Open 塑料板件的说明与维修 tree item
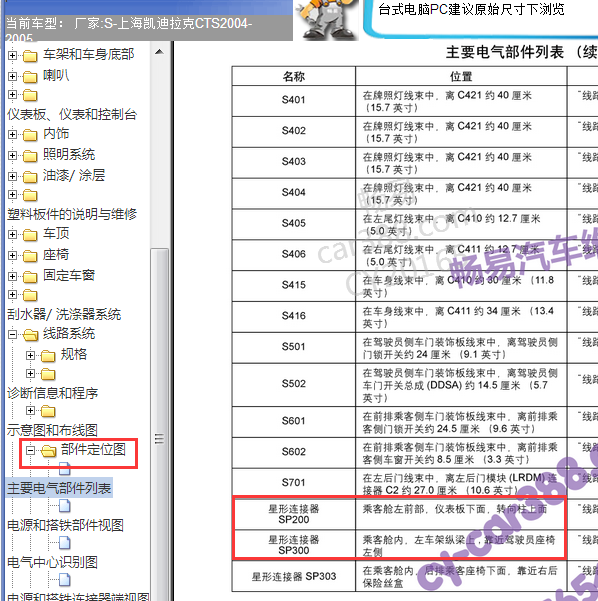The height and width of the screenshot is (601, 598). (72, 214)
